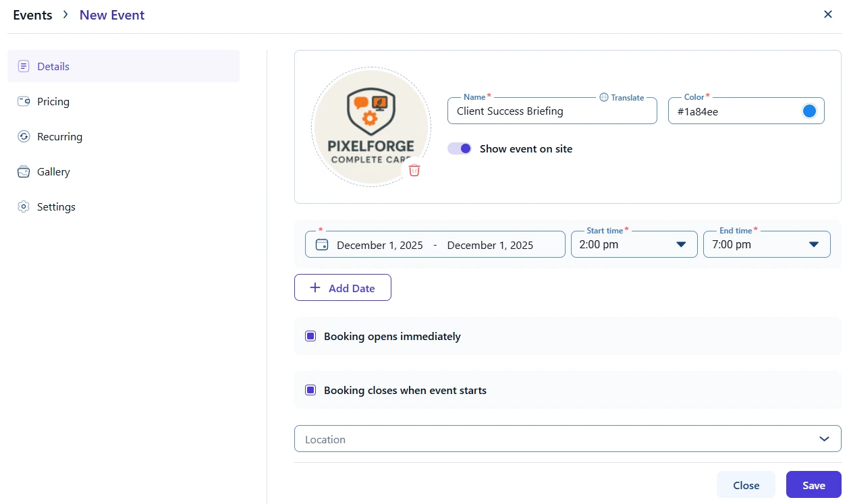
Task: Click the calendar icon in date field
Action: (322, 245)
